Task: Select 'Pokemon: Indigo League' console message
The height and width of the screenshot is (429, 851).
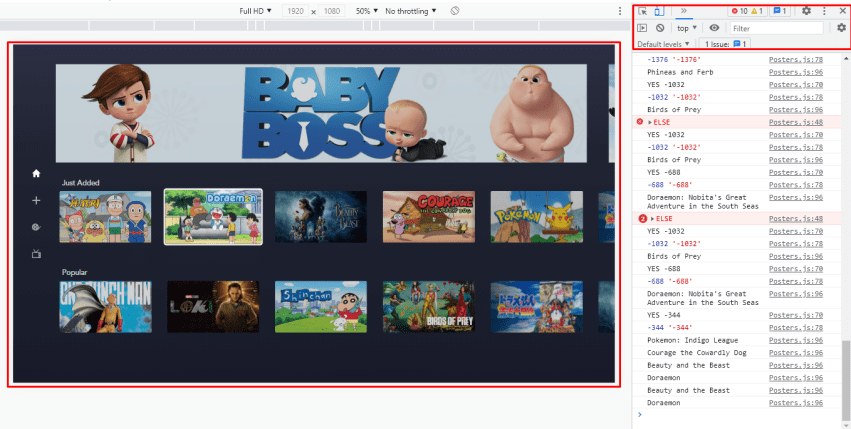Action: [693, 340]
